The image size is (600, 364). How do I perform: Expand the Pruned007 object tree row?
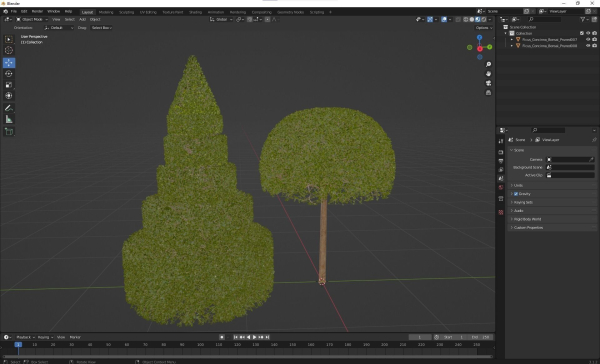click(512, 39)
